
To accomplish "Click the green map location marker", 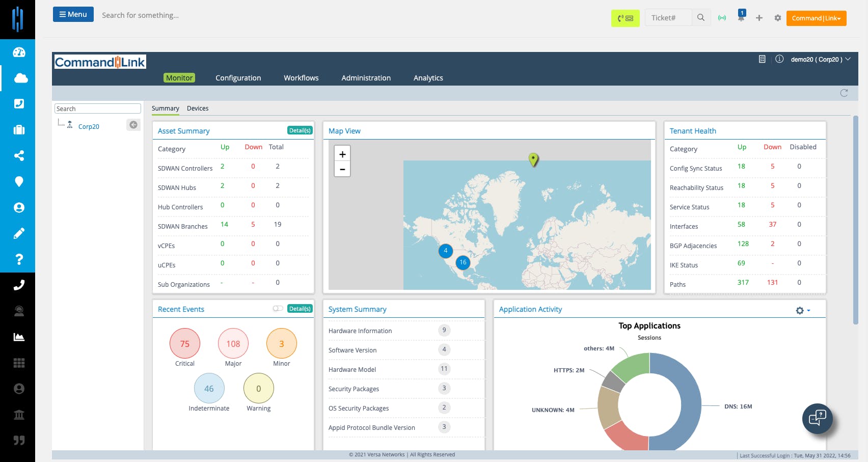I will click(533, 159).
